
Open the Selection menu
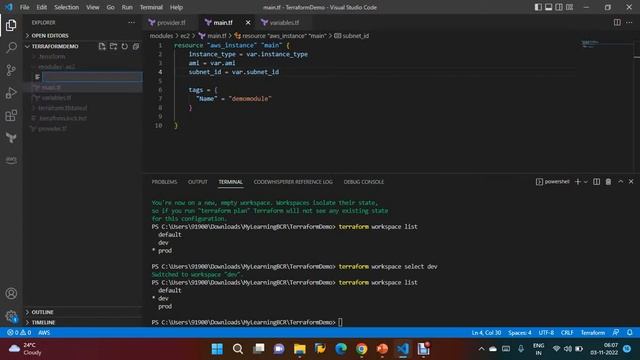(x=67, y=7)
